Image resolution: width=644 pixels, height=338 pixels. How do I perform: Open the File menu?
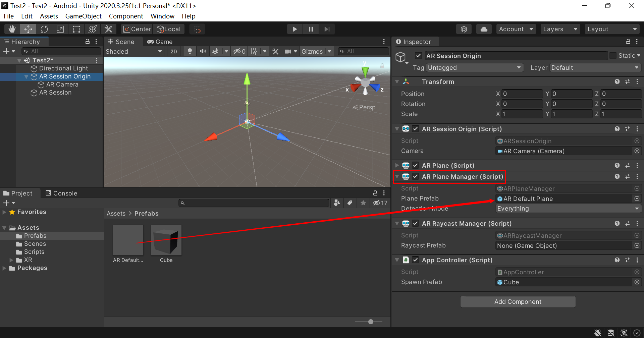point(9,16)
